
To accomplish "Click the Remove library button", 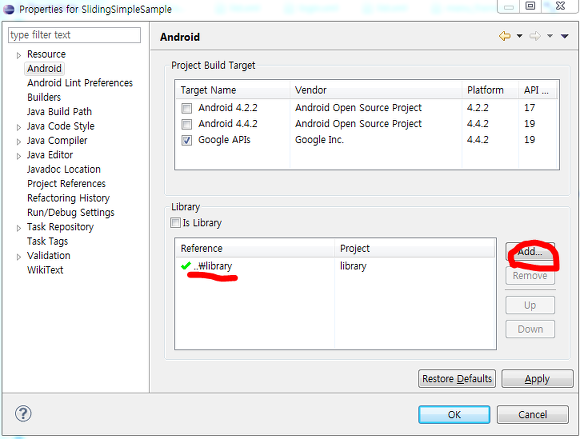I will 530,276.
